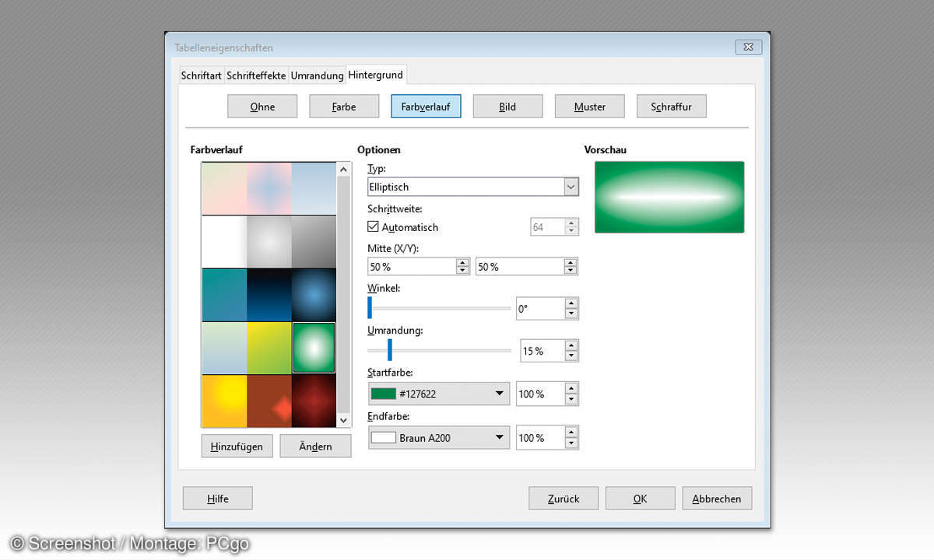Select the green elliptical gradient thumbnail
Viewport: 934px width, 560px height.
[314, 348]
